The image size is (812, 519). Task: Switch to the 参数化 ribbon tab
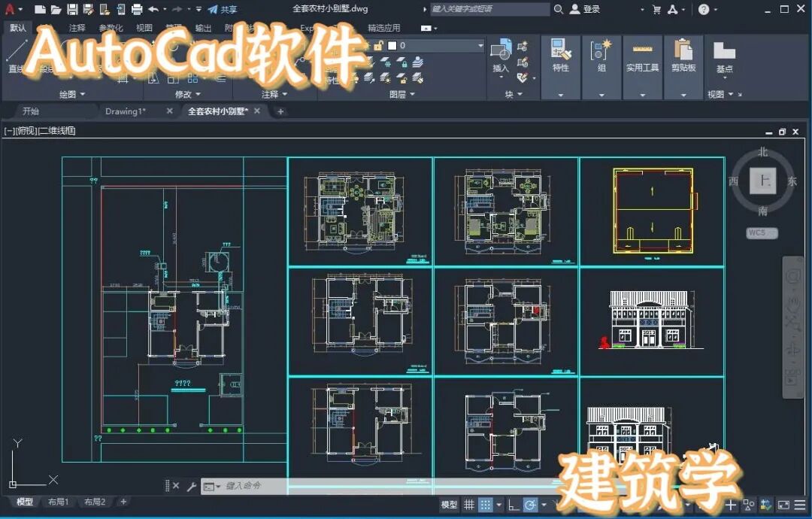coord(111,28)
